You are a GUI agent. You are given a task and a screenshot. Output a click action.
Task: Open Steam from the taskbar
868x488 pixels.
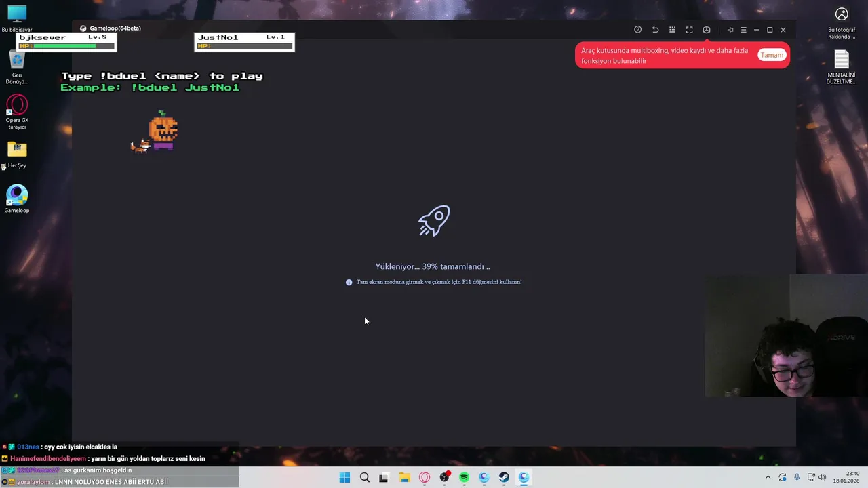[504, 477]
